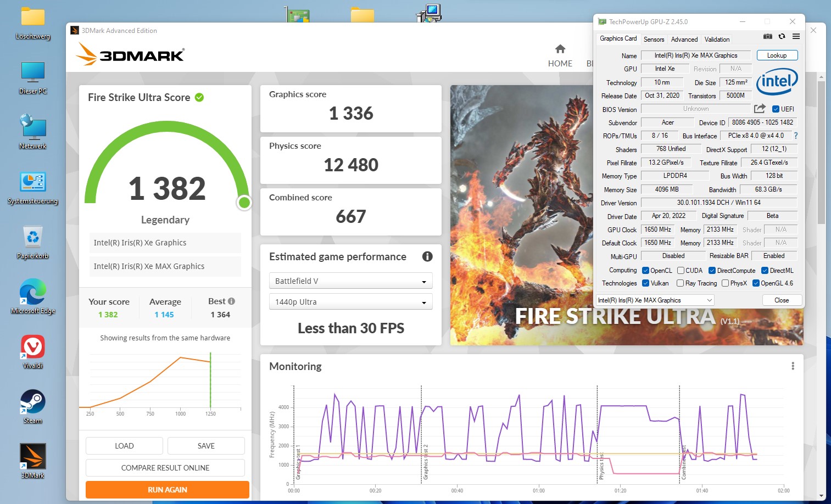Screen dimensions: 831x504
Task: Click the green validated checkmark icon
Action: point(199,97)
